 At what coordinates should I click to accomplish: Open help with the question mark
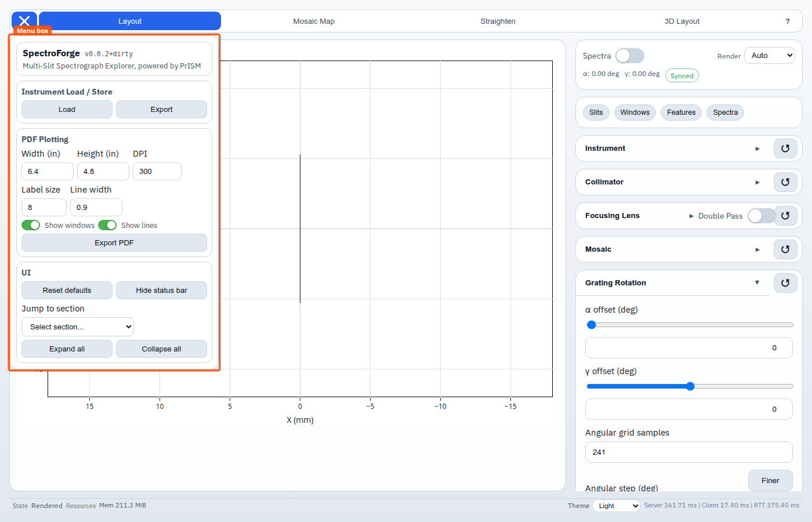tap(788, 21)
